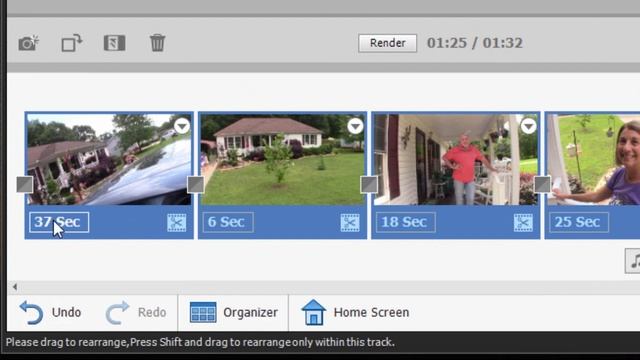Open the Organizer
This screenshot has width=640, height=360.
[x=233, y=313]
